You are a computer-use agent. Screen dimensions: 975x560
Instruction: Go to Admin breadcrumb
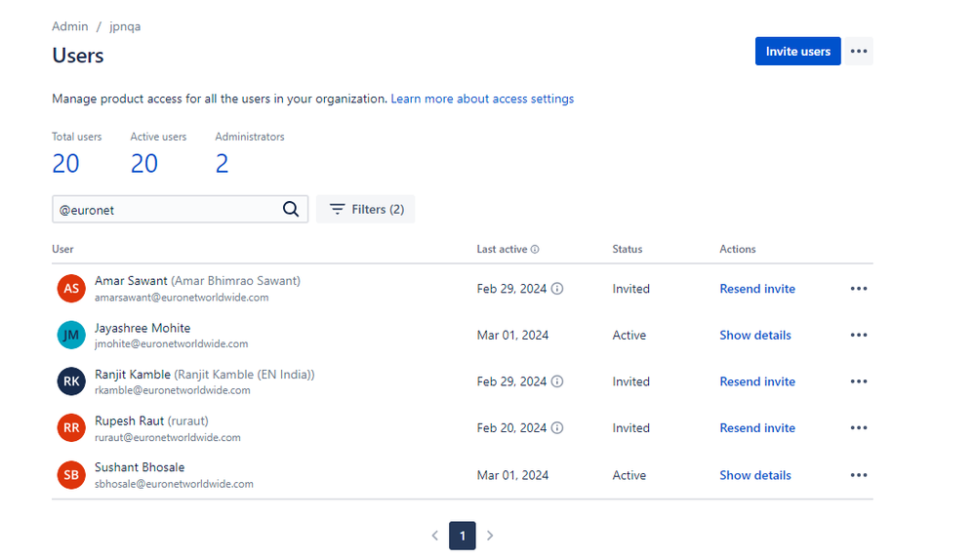click(x=70, y=26)
